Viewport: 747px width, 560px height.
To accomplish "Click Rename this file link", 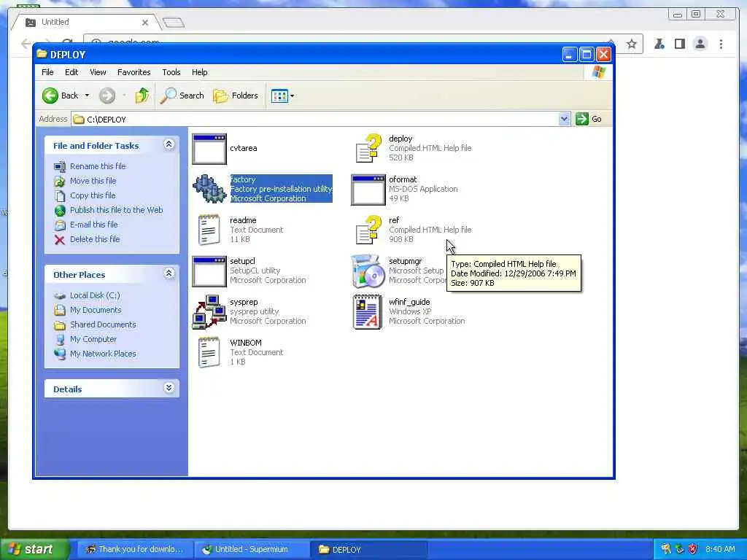I will (x=98, y=166).
